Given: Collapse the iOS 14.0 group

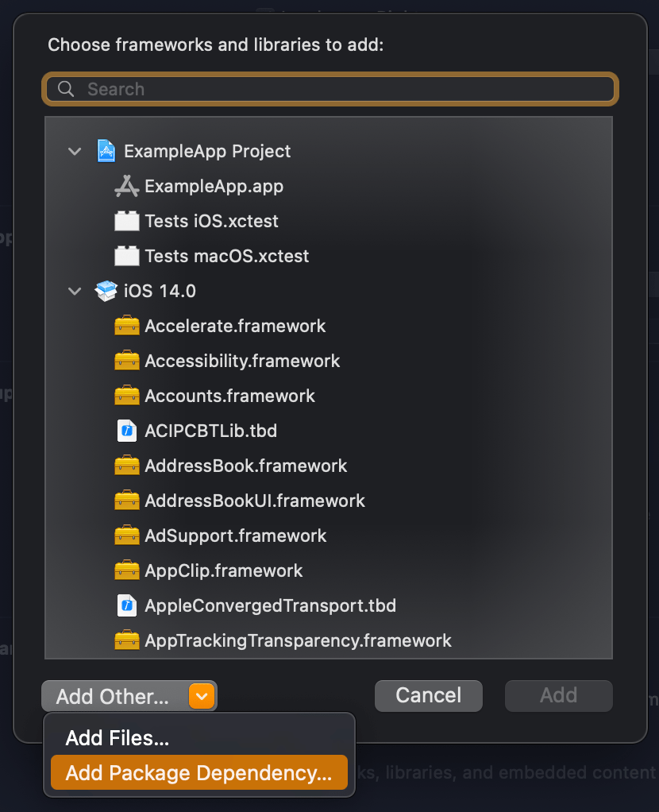Looking at the screenshot, I should (x=75, y=292).
